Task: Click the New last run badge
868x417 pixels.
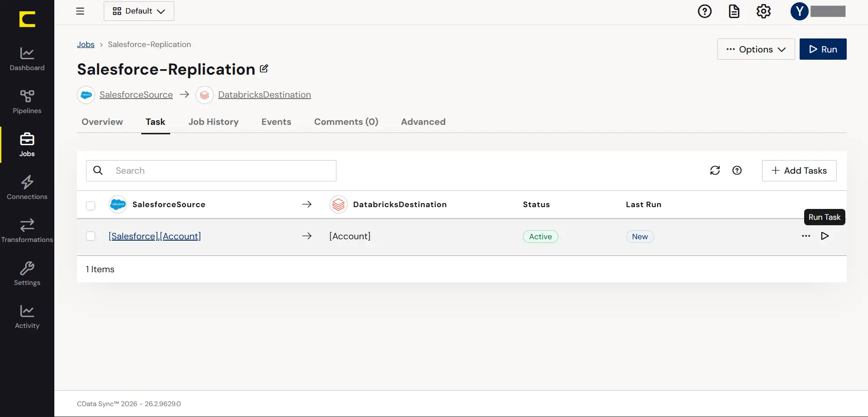Action: (x=640, y=237)
